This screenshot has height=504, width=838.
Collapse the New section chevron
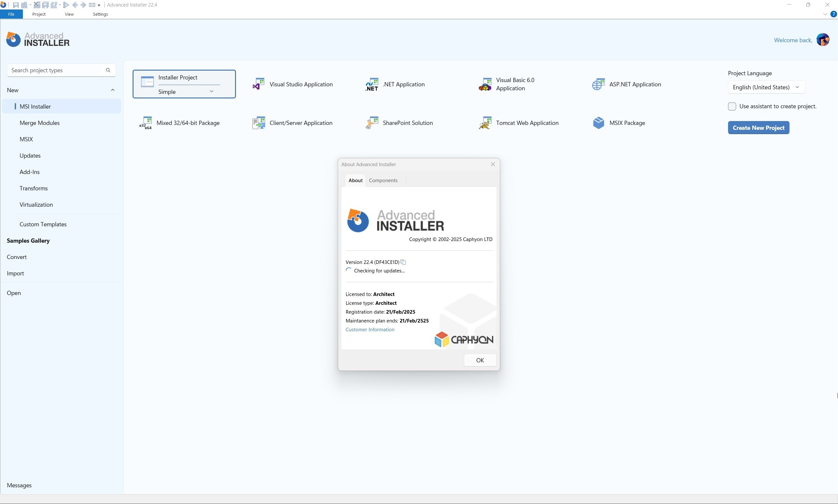[113, 90]
